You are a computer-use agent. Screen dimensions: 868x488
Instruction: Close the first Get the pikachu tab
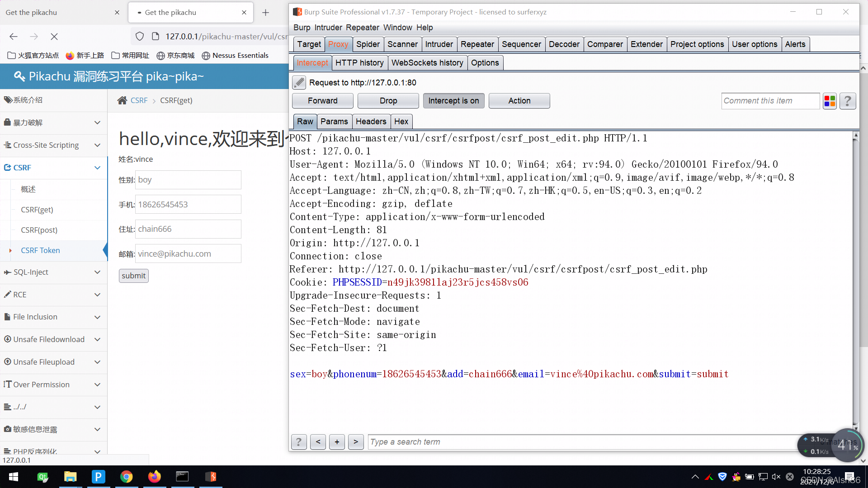117,13
